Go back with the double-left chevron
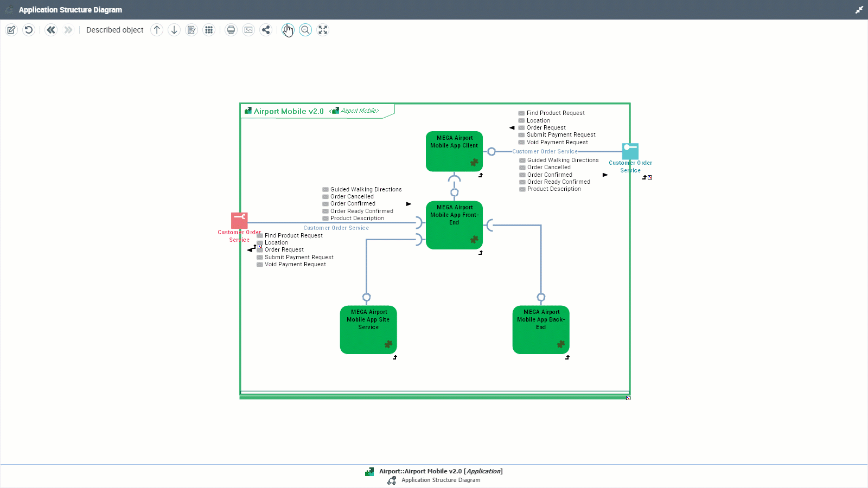 pos(51,30)
